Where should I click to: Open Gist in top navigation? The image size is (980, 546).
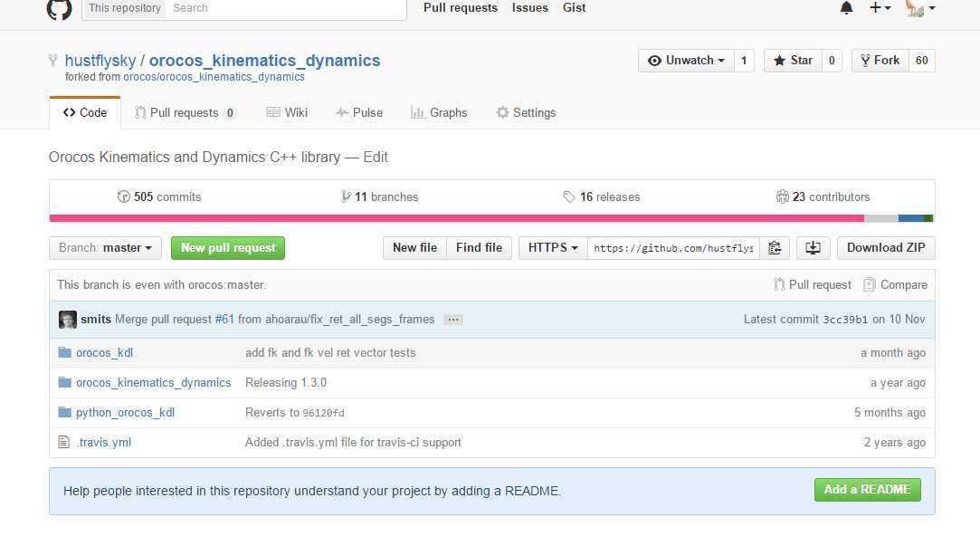point(574,8)
